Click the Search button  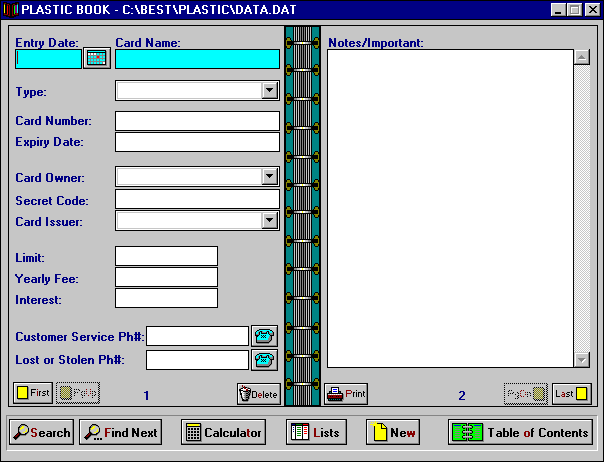click(41, 432)
